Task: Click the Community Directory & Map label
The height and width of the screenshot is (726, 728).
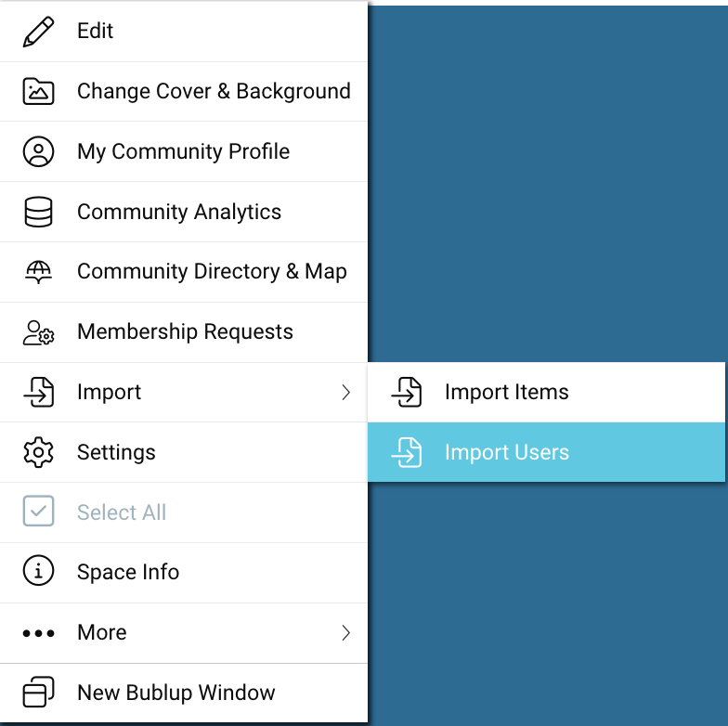Action: point(212,271)
